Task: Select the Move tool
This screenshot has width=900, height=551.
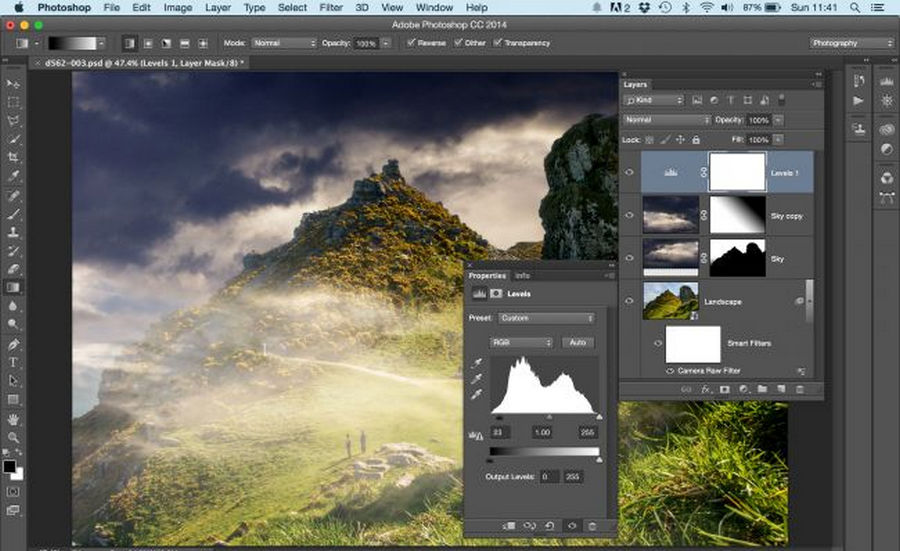Action: pyautogui.click(x=13, y=84)
